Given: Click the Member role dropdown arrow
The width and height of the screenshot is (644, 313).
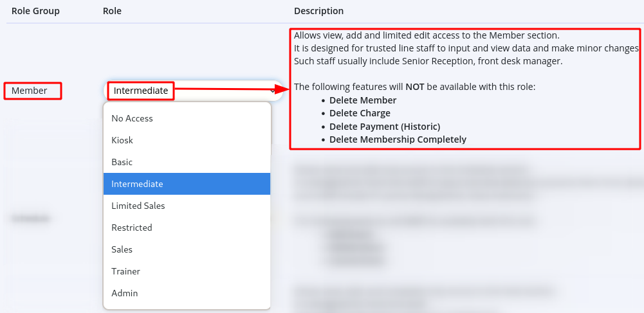Looking at the screenshot, I should (x=273, y=91).
